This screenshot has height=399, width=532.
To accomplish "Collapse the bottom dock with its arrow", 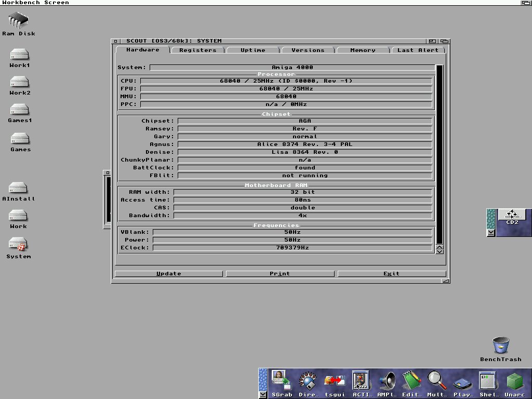I will (262, 395).
